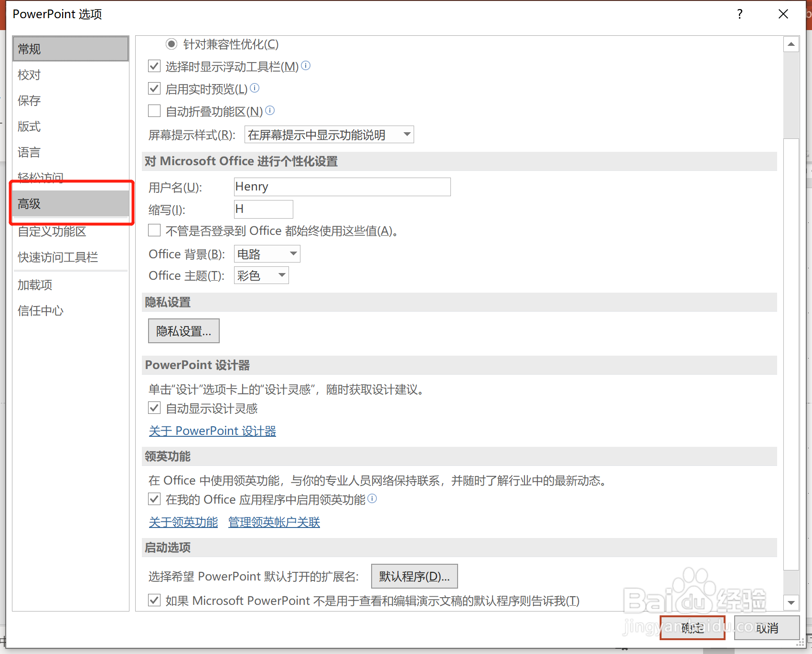The height and width of the screenshot is (654, 812).
Task: Open the 隐私设置... button
Action: click(x=184, y=331)
